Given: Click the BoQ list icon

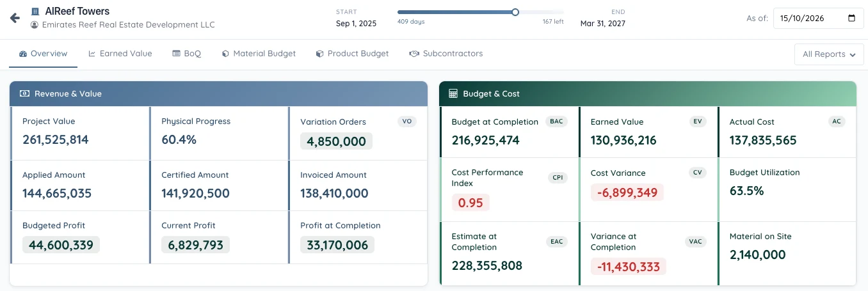Looking at the screenshot, I should point(176,54).
